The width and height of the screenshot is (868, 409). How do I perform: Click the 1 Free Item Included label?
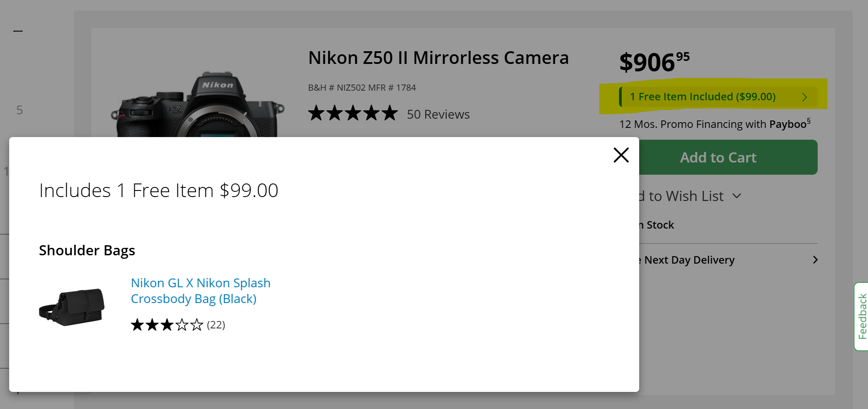click(702, 97)
